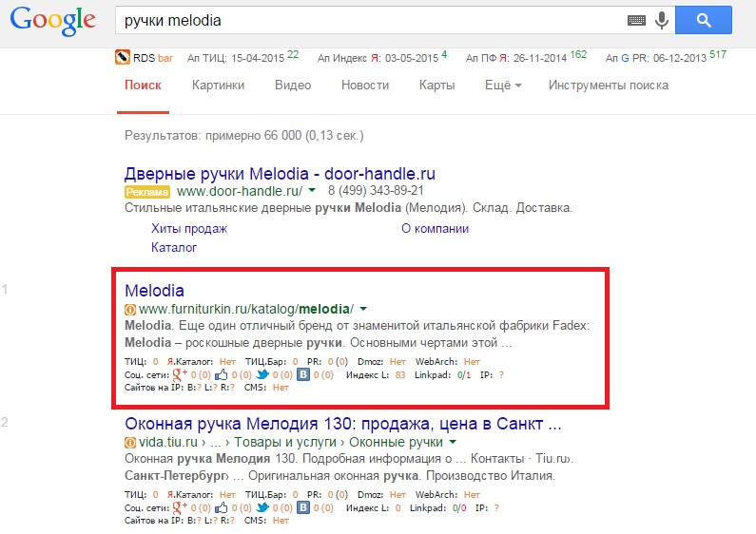The width and height of the screenshot is (756, 534).
Task: Open the on-screen keyboard icon
Action: tap(636, 20)
